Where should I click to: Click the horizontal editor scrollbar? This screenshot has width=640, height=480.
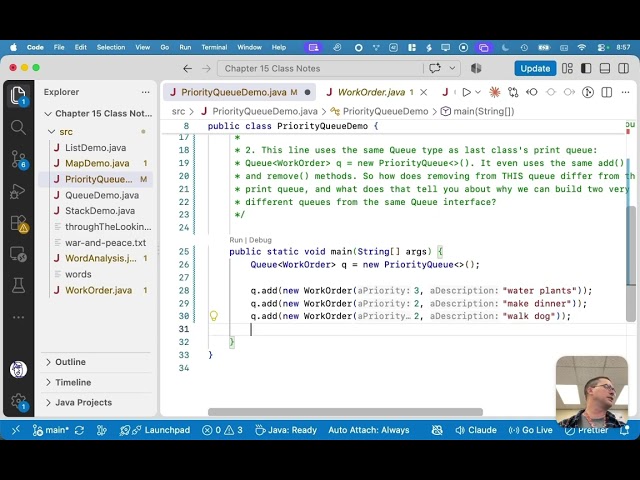[x=345, y=412]
